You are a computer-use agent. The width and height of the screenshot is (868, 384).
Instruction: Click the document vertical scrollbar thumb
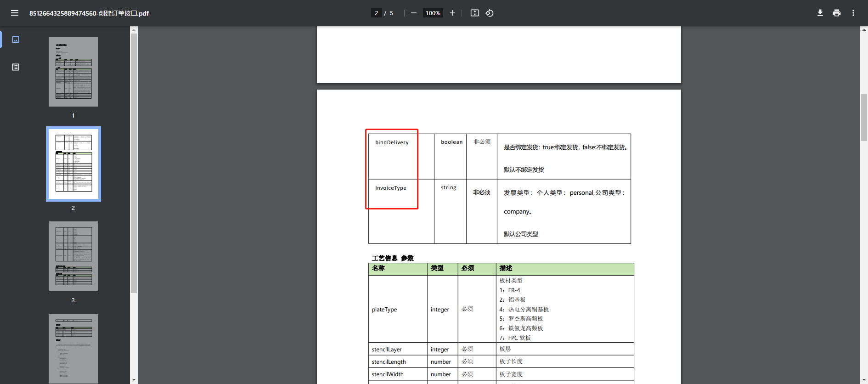click(864, 117)
